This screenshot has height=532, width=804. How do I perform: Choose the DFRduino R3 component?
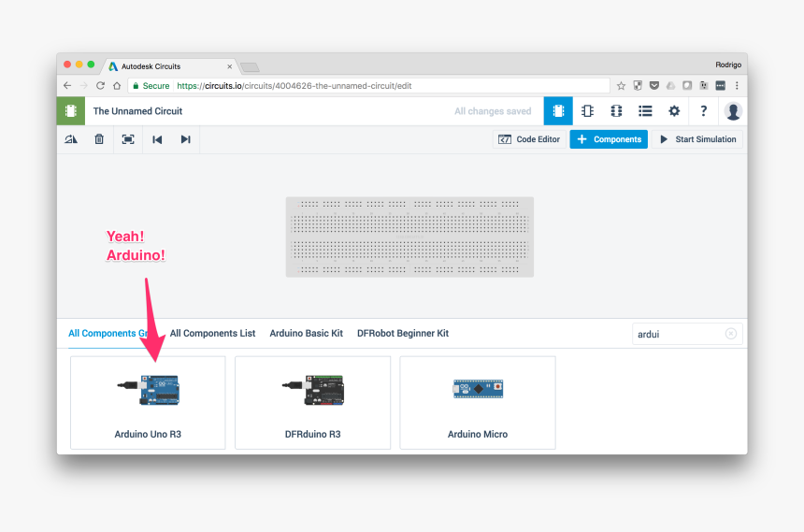pyautogui.click(x=313, y=403)
